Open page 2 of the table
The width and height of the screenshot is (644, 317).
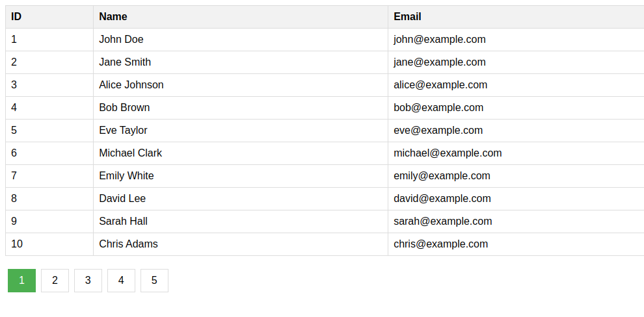pyautogui.click(x=55, y=281)
